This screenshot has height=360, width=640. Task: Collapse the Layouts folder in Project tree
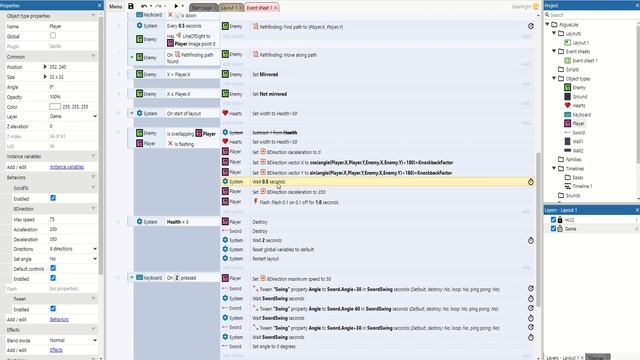click(554, 33)
